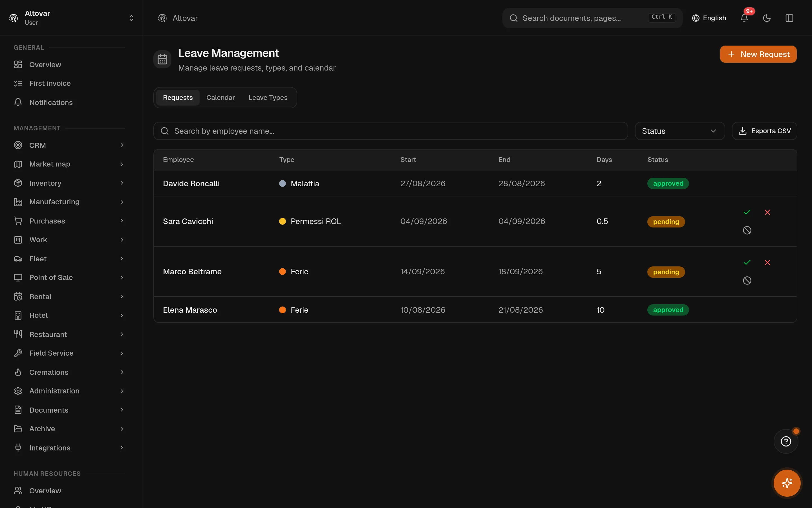Click Davide Roncalli employee name
812x508 pixels.
191,183
